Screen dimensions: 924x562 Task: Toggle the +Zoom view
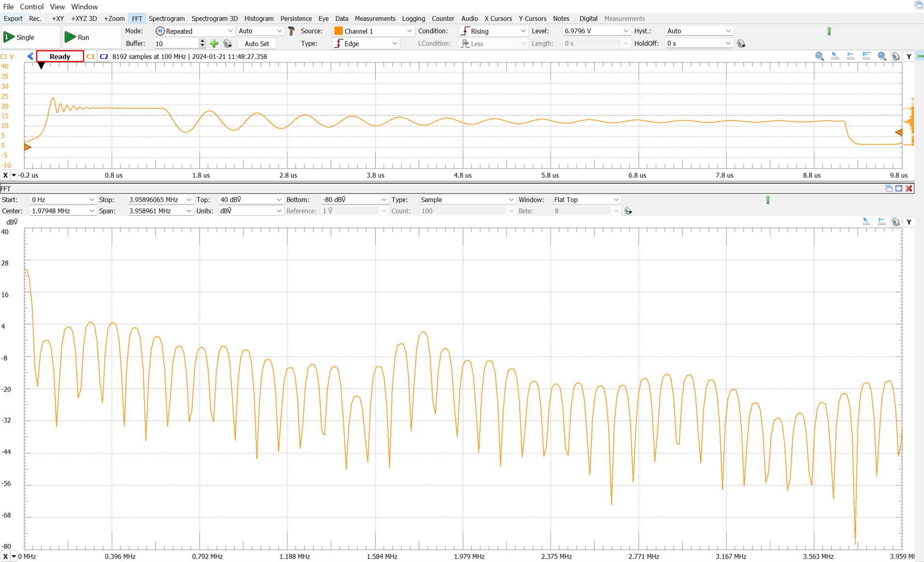pyautogui.click(x=114, y=18)
